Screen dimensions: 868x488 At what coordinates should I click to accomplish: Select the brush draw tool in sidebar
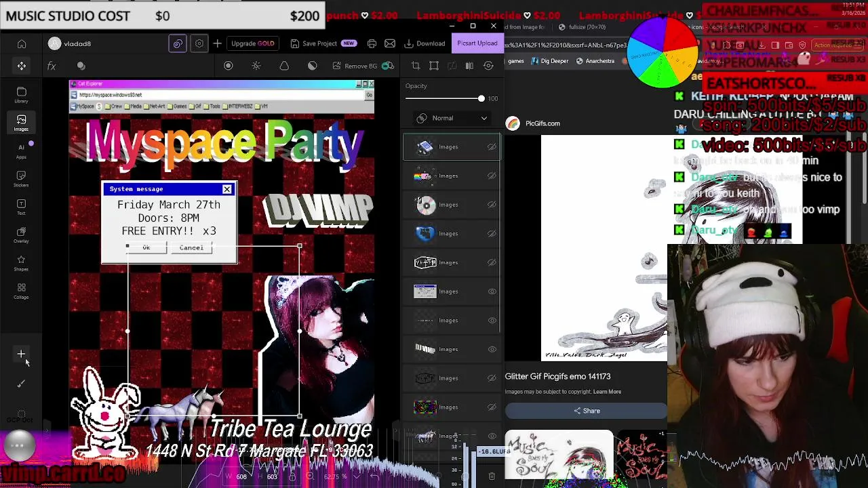[x=21, y=384]
